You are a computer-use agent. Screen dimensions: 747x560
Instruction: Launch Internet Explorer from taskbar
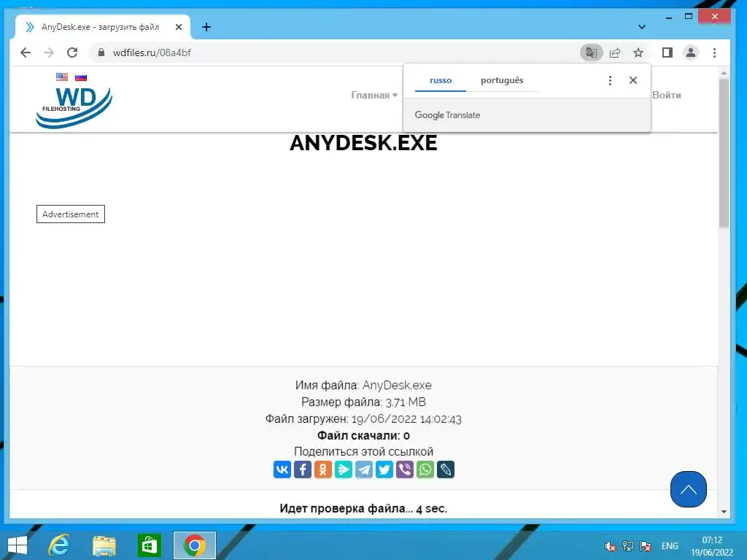click(x=60, y=545)
